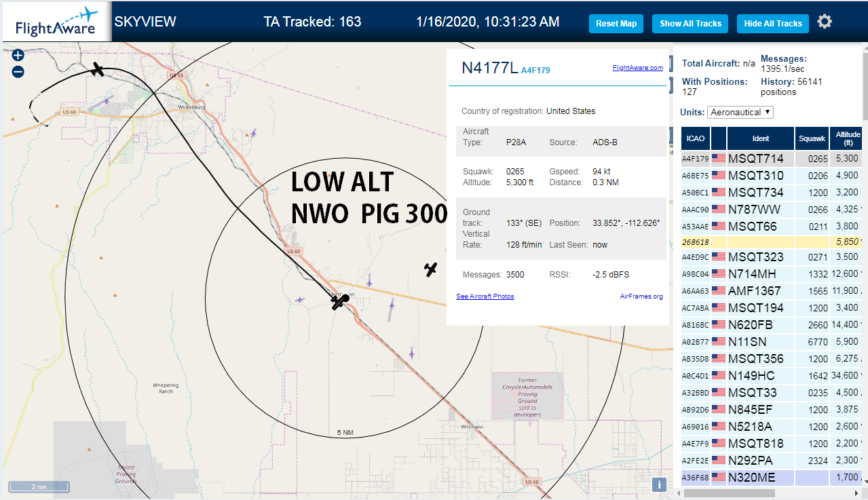
Task: Select the N620FB aircraft row
Action: pyautogui.click(x=772, y=325)
